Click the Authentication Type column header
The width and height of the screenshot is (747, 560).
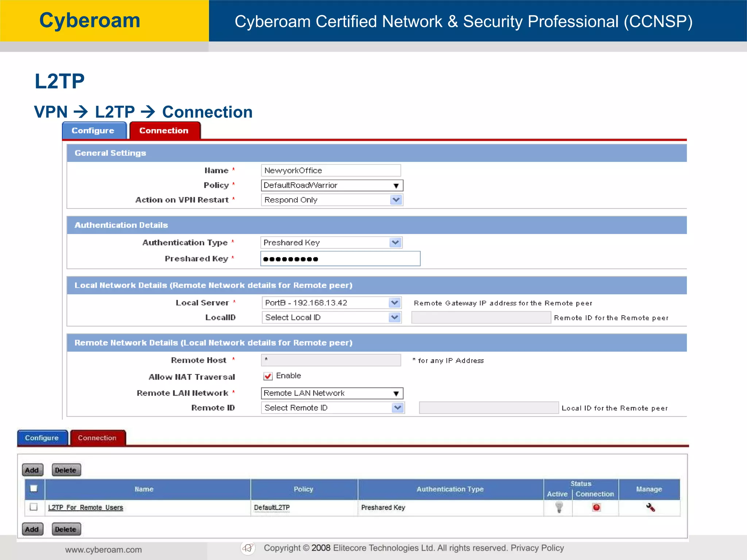tap(450, 489)
